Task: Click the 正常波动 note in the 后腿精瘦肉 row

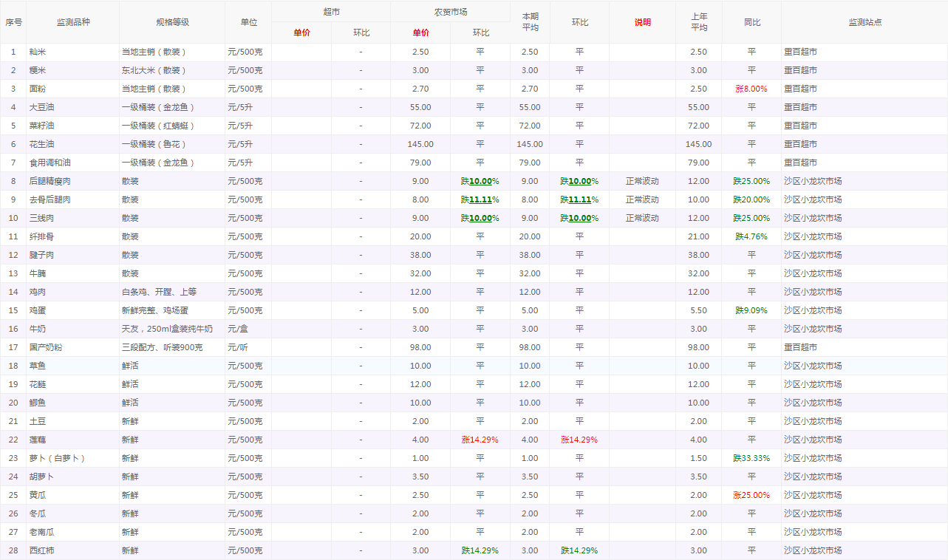Action: tap(642, 181)
